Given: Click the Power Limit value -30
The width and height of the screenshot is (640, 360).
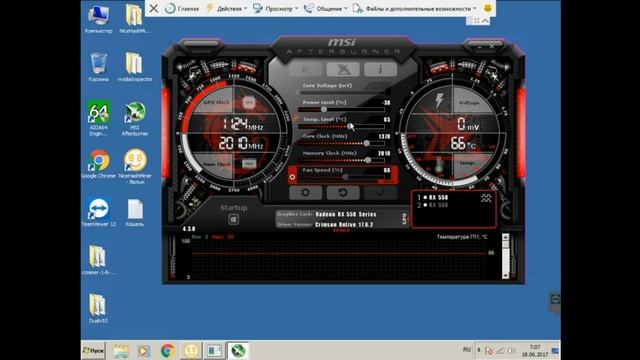Looking at the screenshot, I should [386, 103].
